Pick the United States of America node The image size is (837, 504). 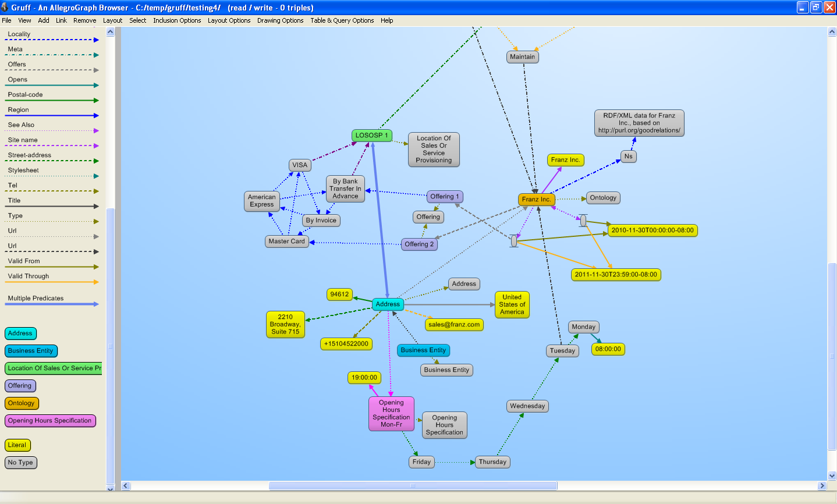coord(512,304)
